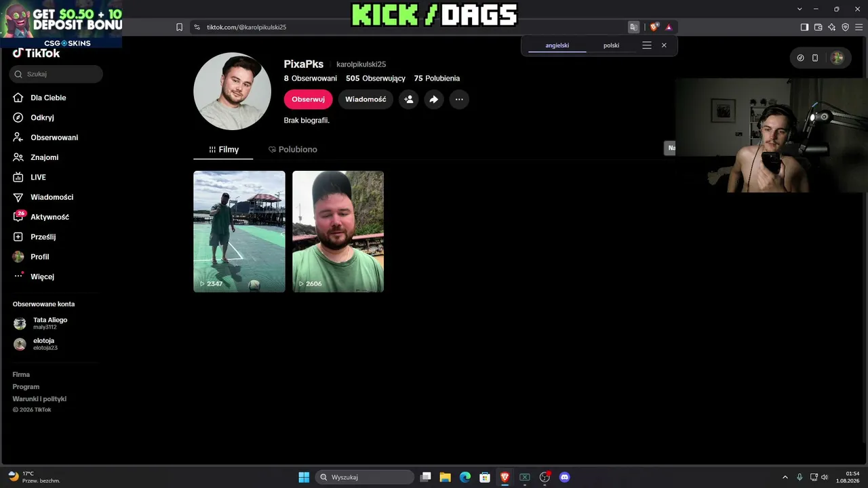Click the phone app icon
Screen dimensions: 868x488
[x=815, y=58]
